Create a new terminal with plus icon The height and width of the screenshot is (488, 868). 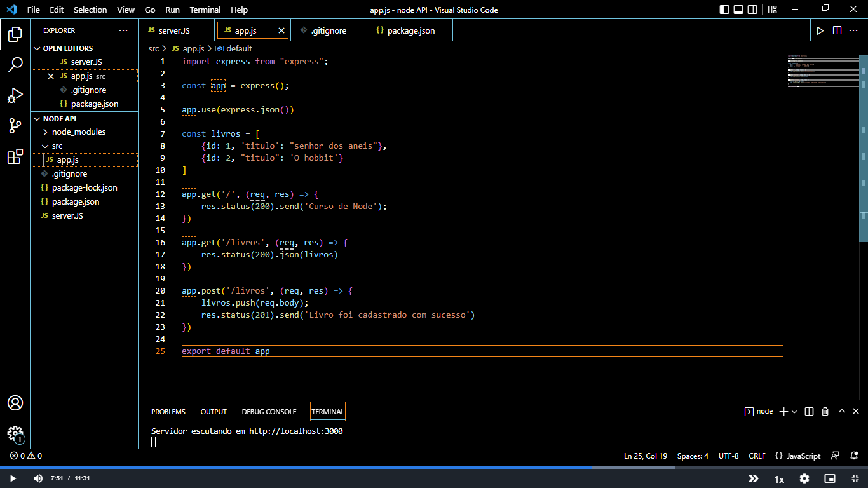783,412
